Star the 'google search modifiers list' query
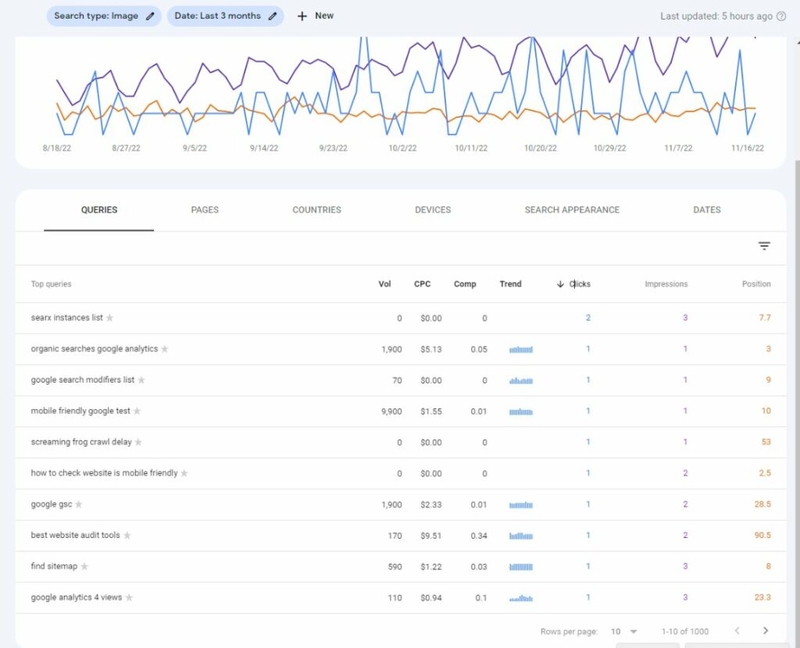The height and width of the screenshot is (648, 800). click(141, 380)
